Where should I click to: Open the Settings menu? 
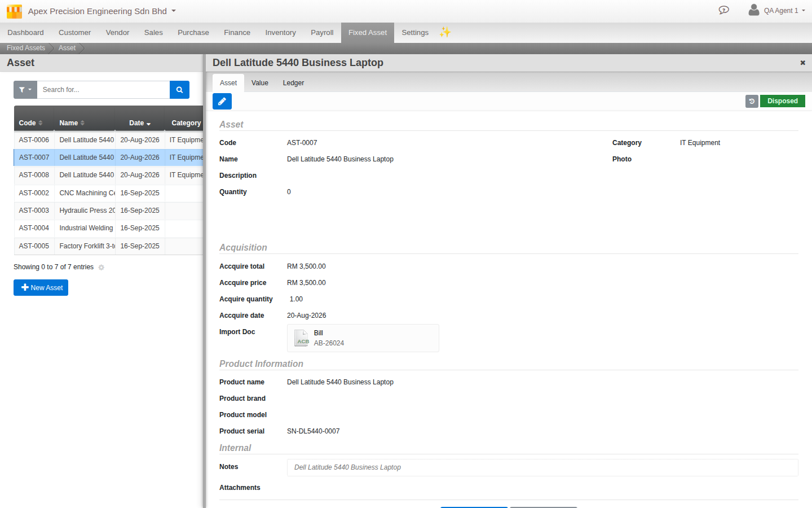415,33
